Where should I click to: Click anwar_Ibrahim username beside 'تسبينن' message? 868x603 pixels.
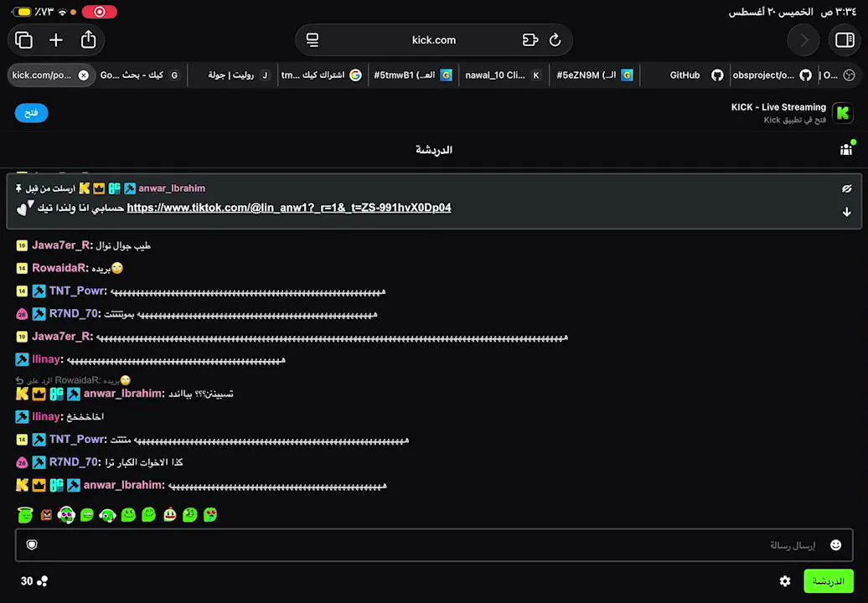point(123,394)
